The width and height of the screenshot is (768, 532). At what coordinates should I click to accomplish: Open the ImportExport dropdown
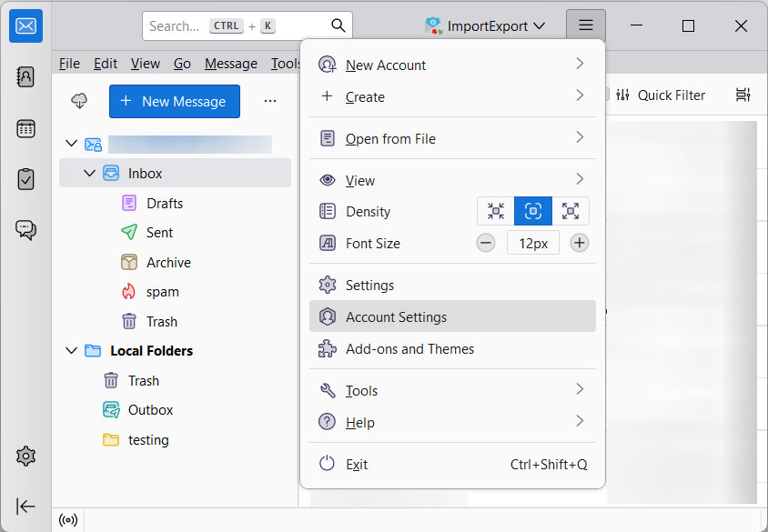point(486,26)
